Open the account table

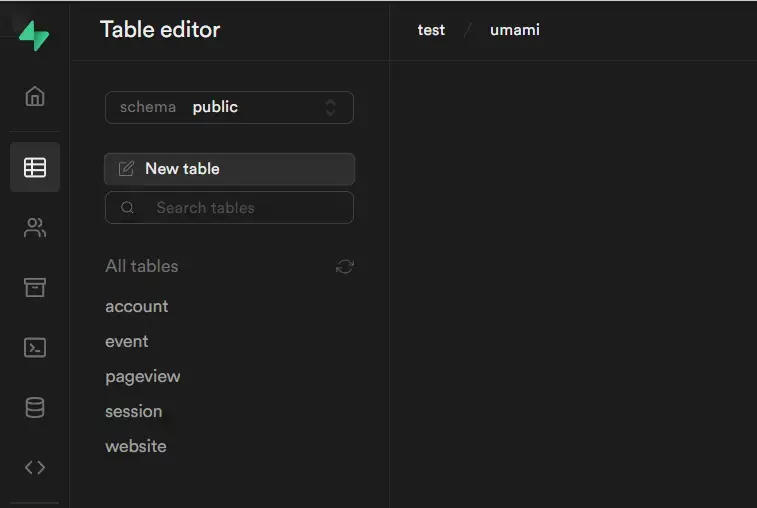tap(137, 306)
